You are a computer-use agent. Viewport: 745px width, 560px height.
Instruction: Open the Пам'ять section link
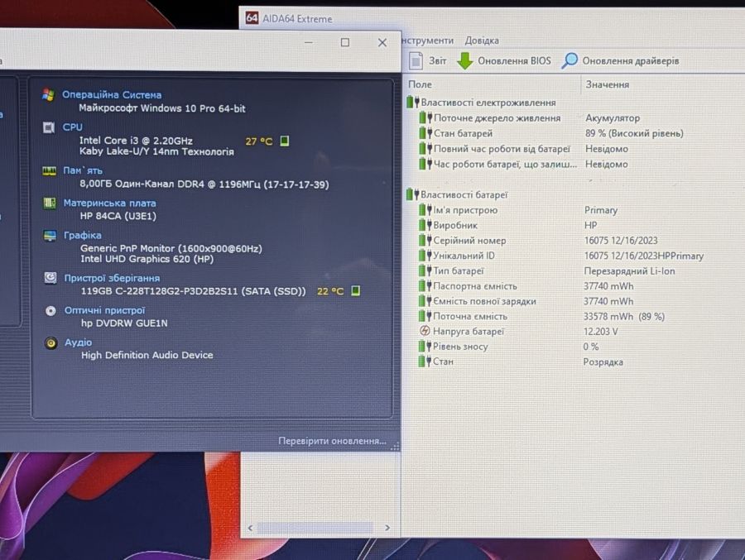pos(83,170)
